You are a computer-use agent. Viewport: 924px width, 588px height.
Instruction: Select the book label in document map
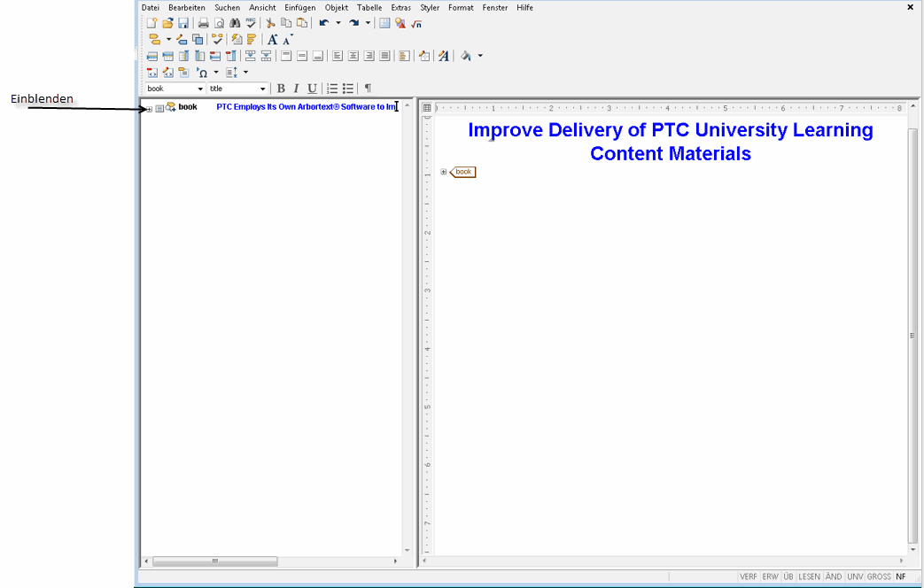tap(188, 106)
